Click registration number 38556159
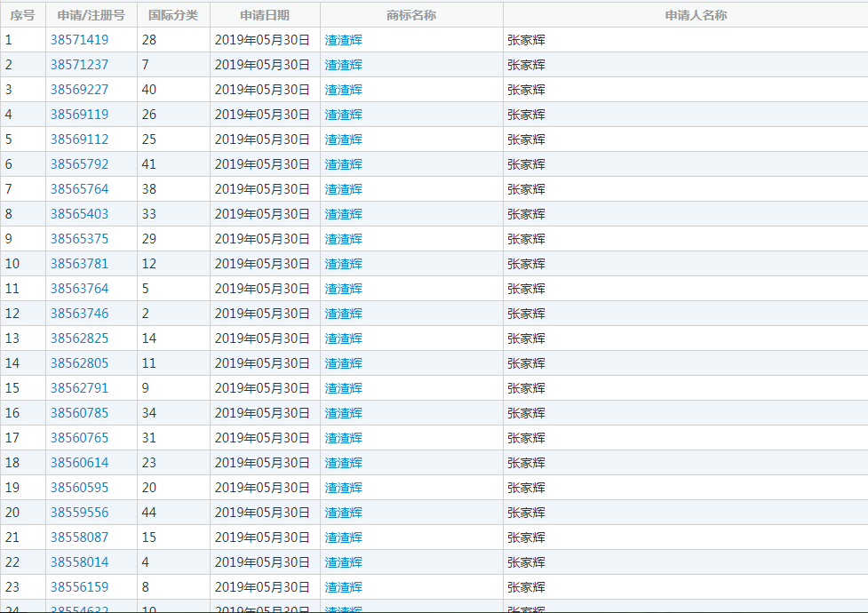The width and height of the screenshot is (868, 613). [79, 587]
